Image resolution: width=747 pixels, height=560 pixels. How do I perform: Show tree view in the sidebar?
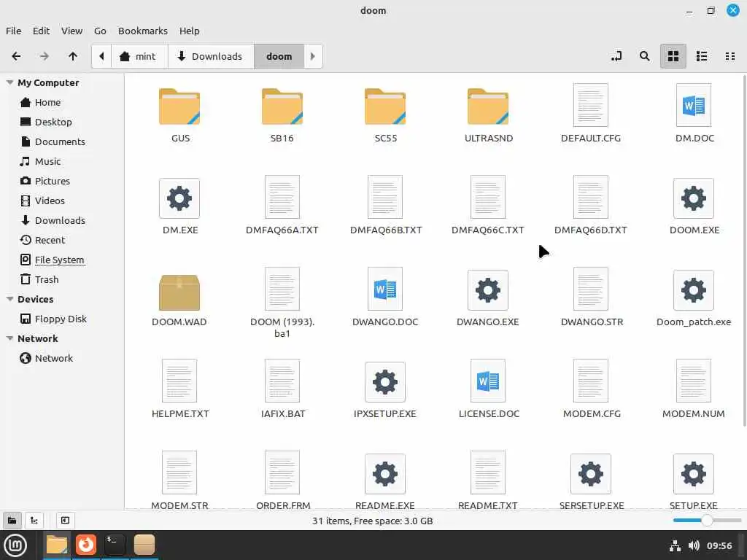click(34, 521)
